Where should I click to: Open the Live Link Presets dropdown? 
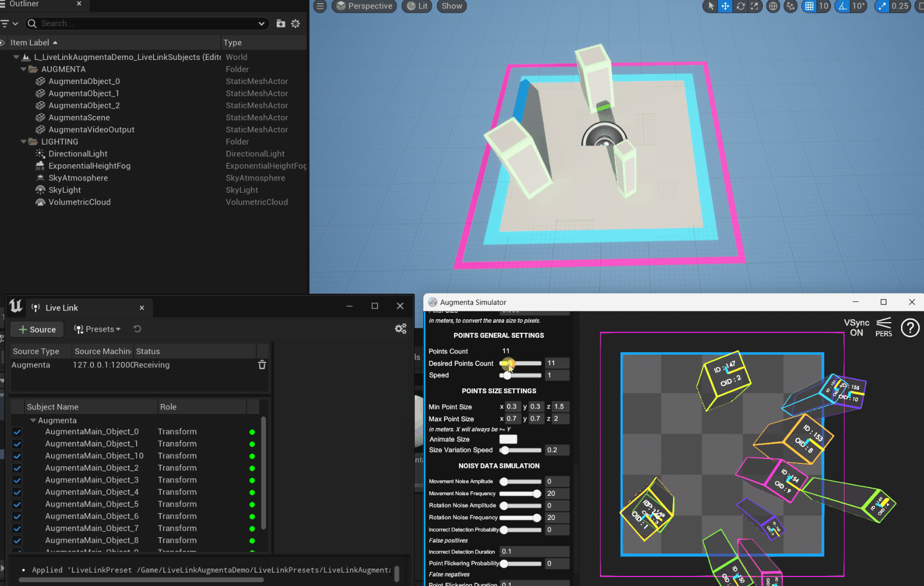click(x=97, y=329)
